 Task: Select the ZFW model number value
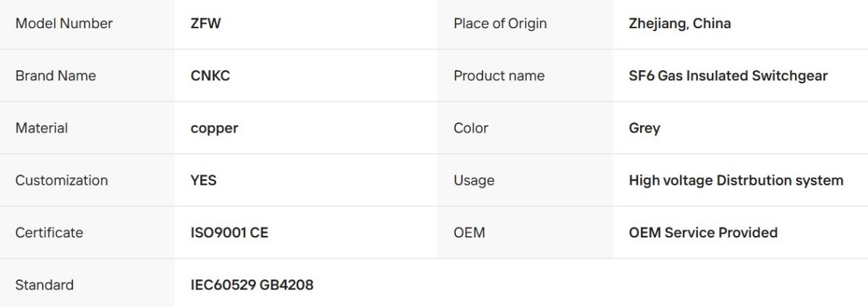[x=205, y=23]
